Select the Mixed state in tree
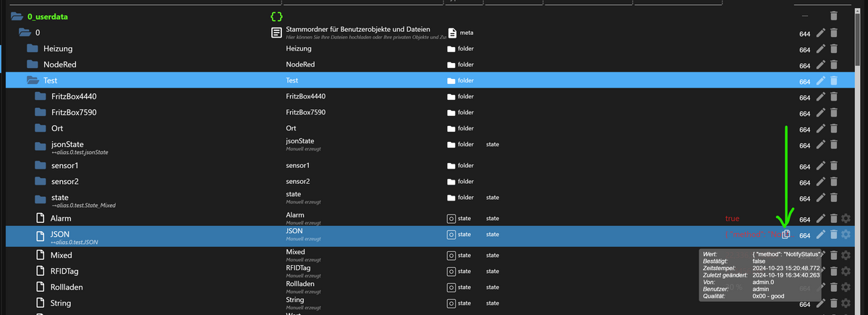This screenshot has width=868, height=315. click(x=61, y=255)
